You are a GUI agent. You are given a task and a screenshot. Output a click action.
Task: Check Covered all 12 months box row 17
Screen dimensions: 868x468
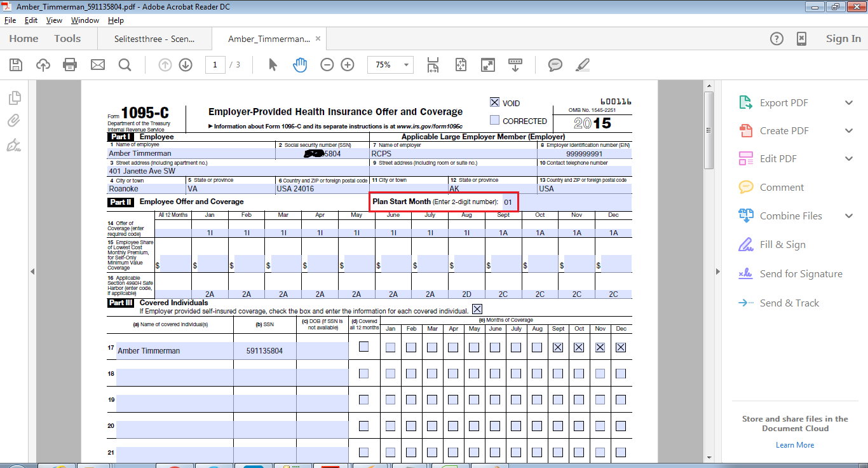pyautogui.click(x=363, y=347)
